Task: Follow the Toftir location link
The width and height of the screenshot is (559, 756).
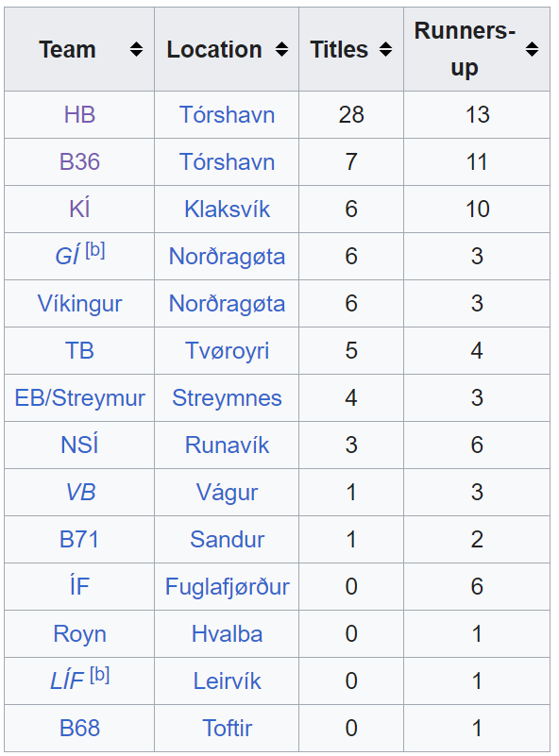Action: (227, 728)
